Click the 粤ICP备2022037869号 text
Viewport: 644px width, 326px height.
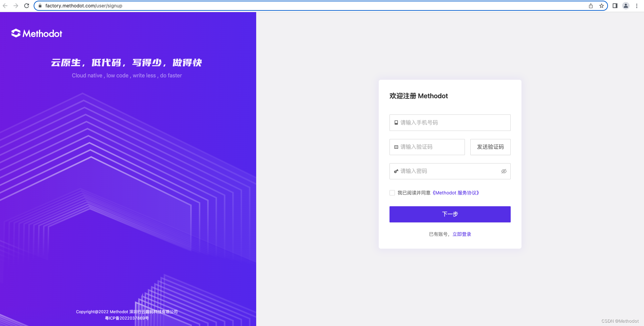(127, 318)
